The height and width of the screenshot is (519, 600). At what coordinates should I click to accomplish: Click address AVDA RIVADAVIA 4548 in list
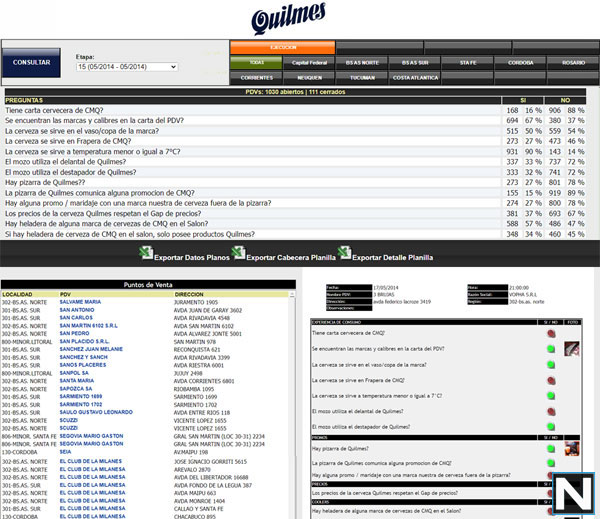pyautogui.click(x=202, y=318)
